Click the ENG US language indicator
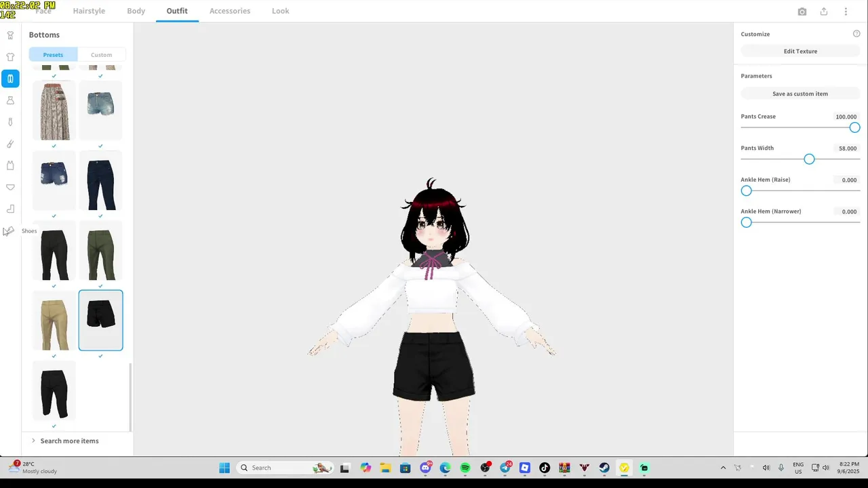868x488 pixels. point(798,468)
